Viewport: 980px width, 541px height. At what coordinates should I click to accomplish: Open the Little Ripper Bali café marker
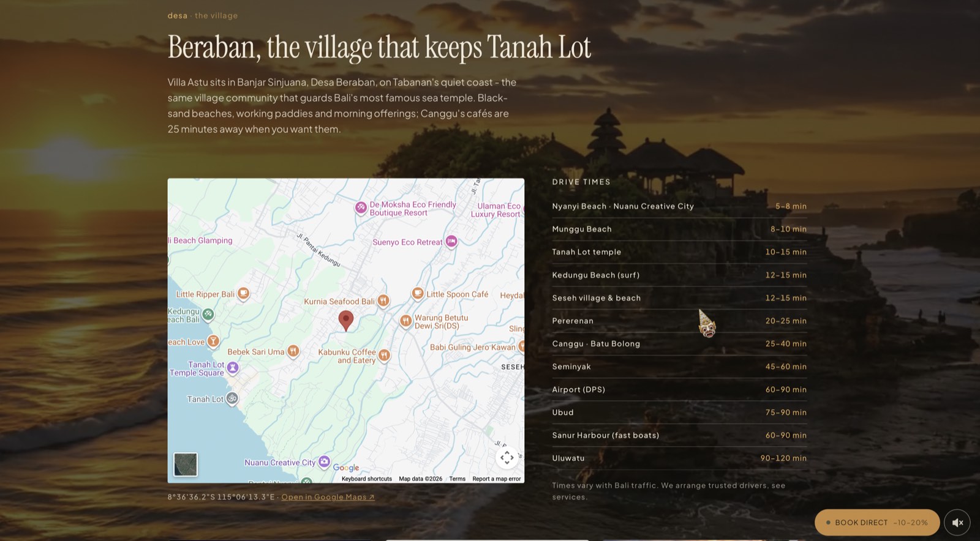point(243,293)
